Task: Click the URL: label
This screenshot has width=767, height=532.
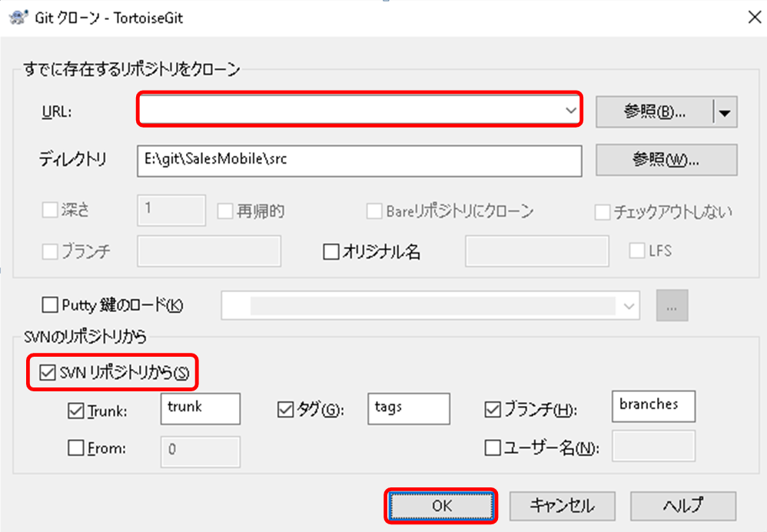Action: coord(57,112)
